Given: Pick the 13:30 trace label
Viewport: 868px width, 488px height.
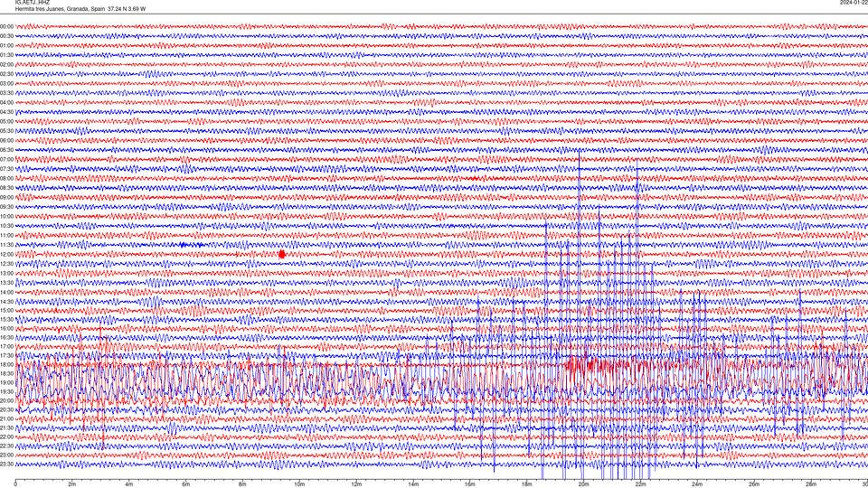Looking at the screenshot, I should (6, 283).
